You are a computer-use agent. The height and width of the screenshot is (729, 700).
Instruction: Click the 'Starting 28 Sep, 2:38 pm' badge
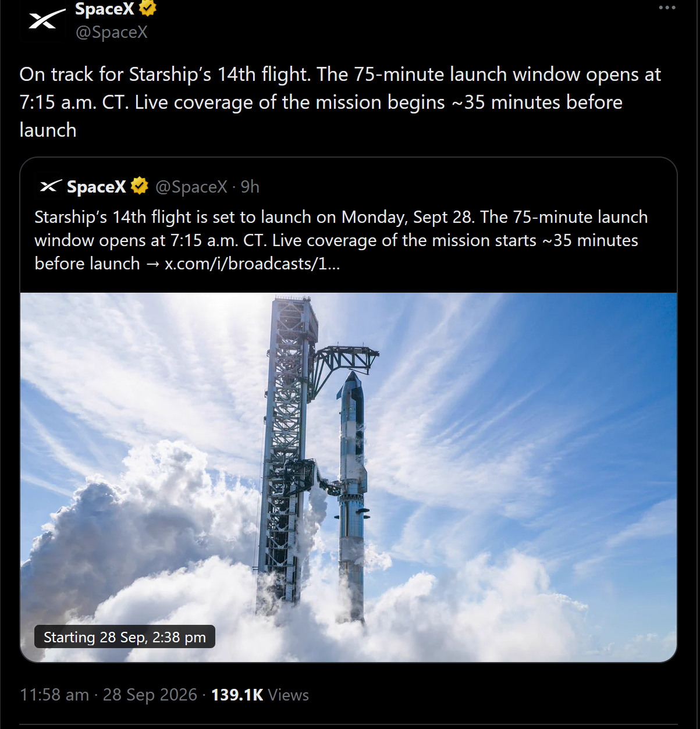(125, 637)
